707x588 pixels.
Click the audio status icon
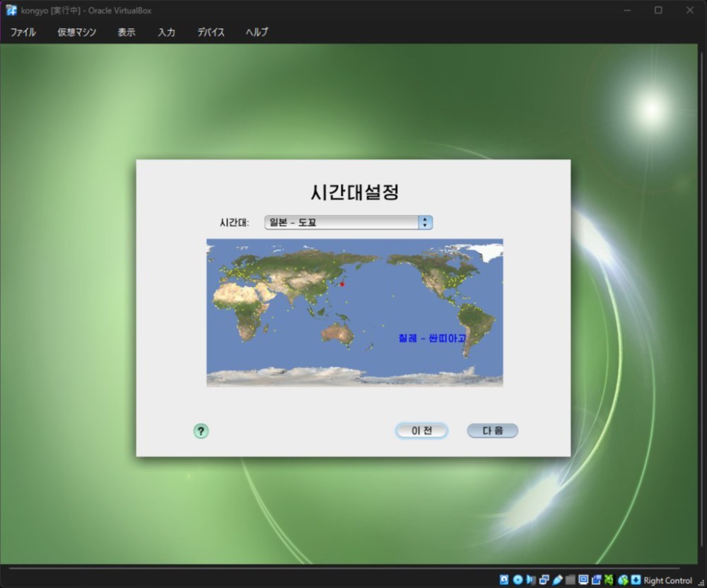pyautogui.click(x=531, y=580)
